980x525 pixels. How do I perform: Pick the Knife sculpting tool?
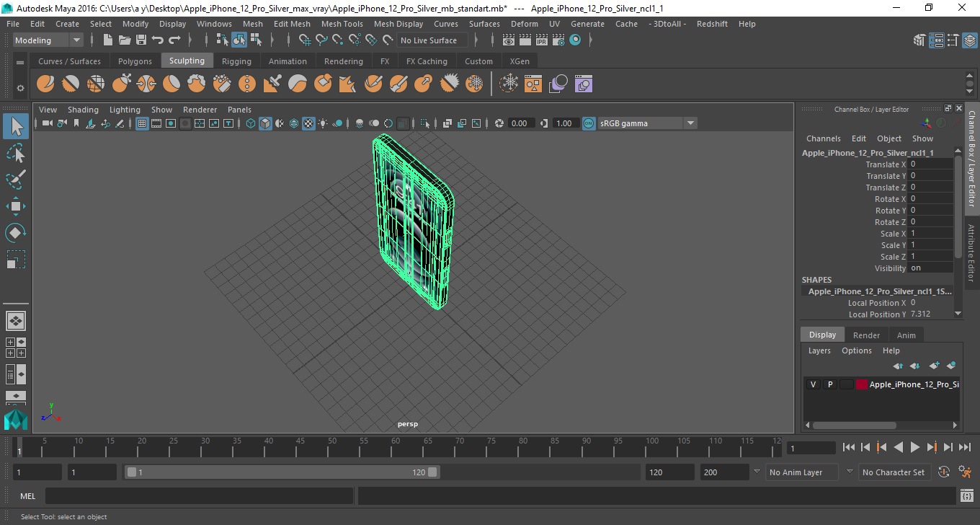[x=373, y=84]
